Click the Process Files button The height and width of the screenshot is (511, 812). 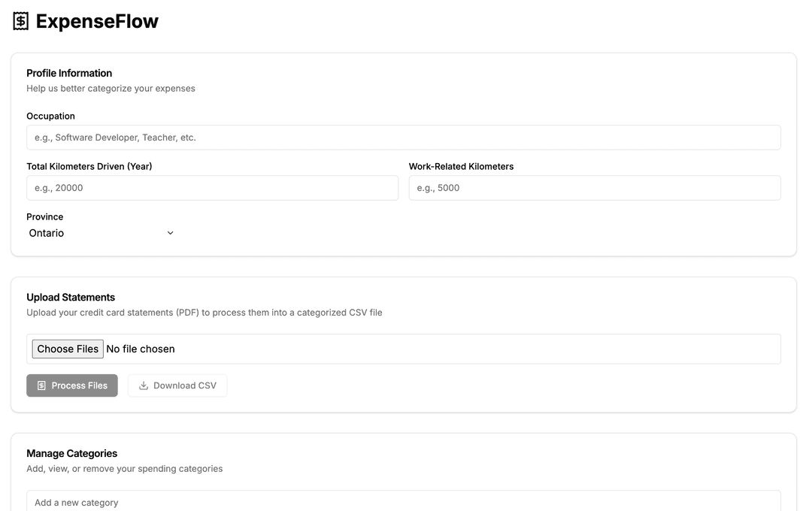(x=72, y=386)
